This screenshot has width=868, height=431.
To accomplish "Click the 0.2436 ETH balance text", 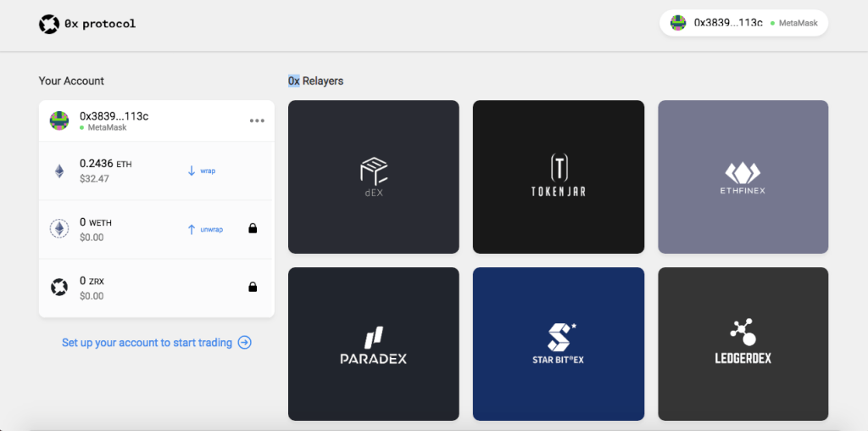I will (106, 164).
